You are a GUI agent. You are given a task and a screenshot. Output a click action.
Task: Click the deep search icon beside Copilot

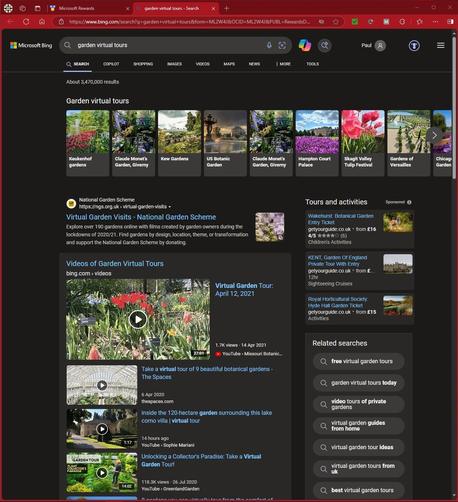click(325, 45)
